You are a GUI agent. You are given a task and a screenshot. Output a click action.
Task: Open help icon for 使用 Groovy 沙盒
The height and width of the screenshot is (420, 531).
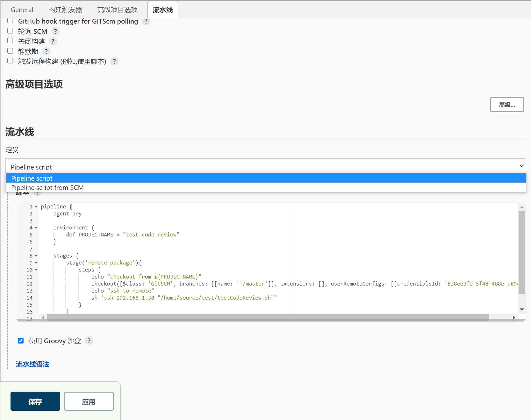point(89,341)
